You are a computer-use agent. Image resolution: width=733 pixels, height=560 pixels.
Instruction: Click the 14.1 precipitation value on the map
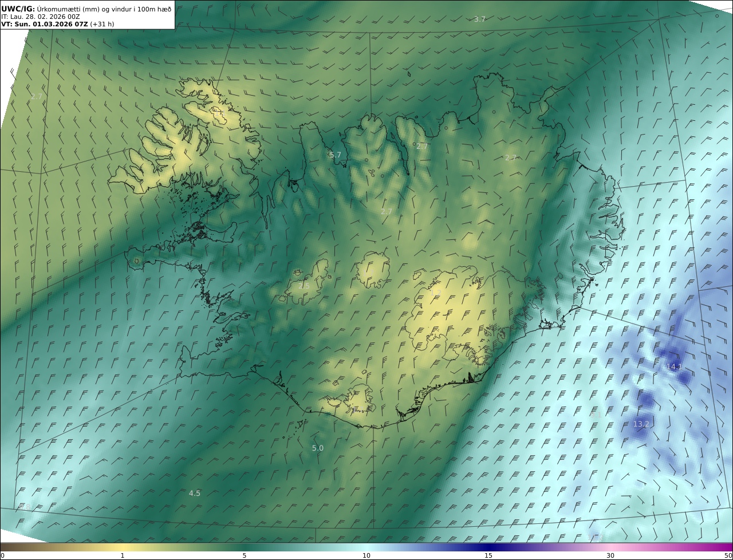point(675,366)
